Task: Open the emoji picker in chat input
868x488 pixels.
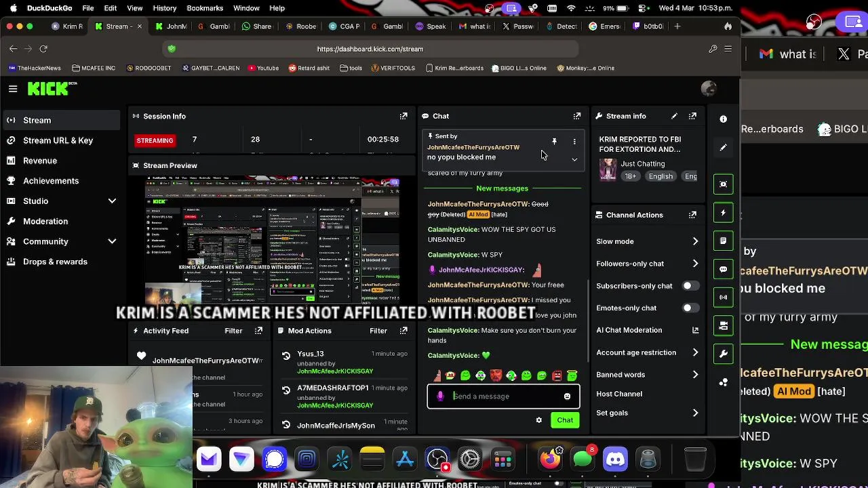Action: coord(567,396)
